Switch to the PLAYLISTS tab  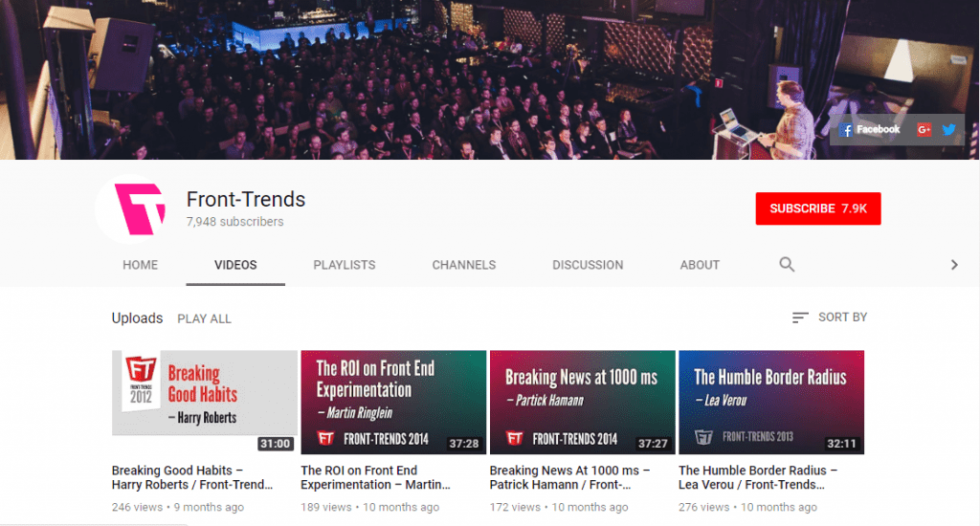tap(345, 265)
